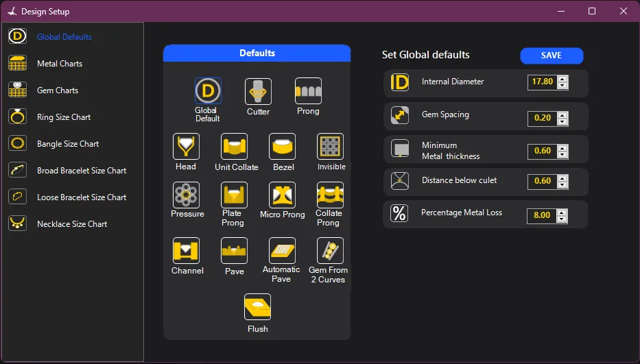Increase Percentage Metal Loss value
The width and height of the screenshot is (640, 364).
[x=562, y=212]
